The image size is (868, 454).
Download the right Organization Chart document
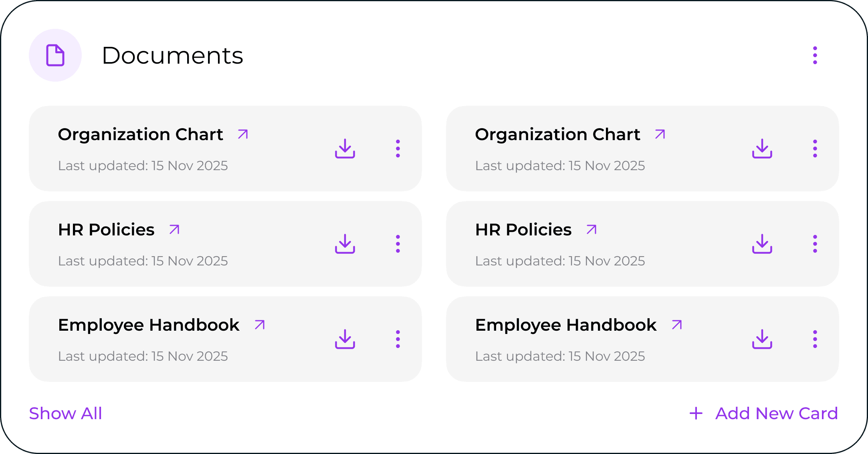tap(762, 149)
